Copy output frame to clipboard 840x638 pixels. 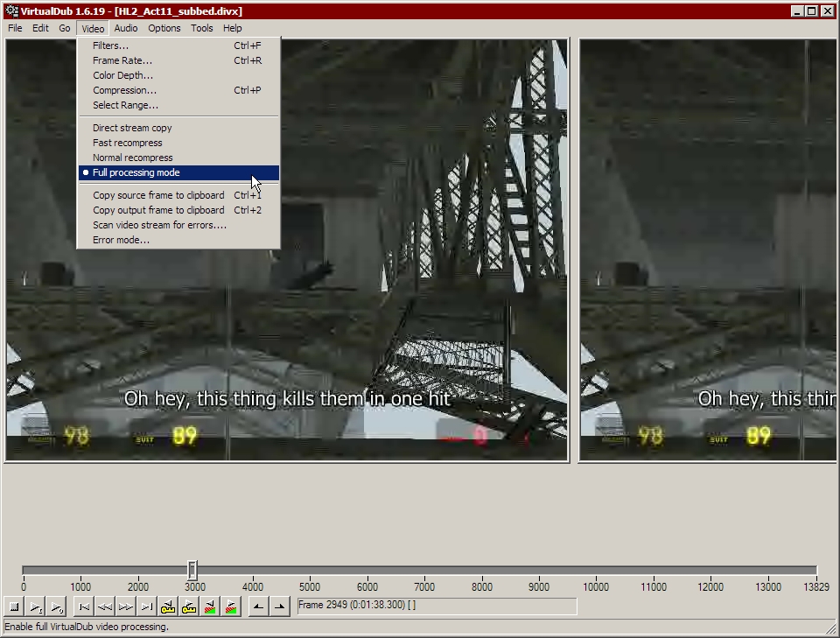[178, 211]
